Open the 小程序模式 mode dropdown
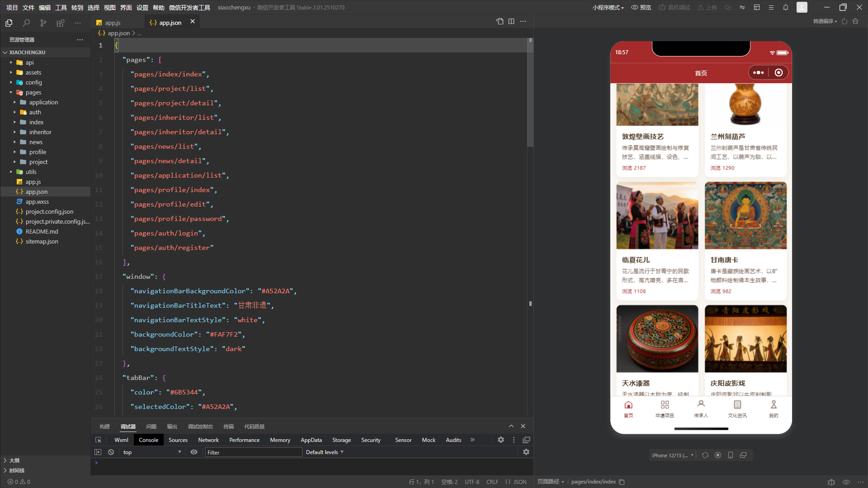Screen dimensions: 868x488 [x=608, y=7]
